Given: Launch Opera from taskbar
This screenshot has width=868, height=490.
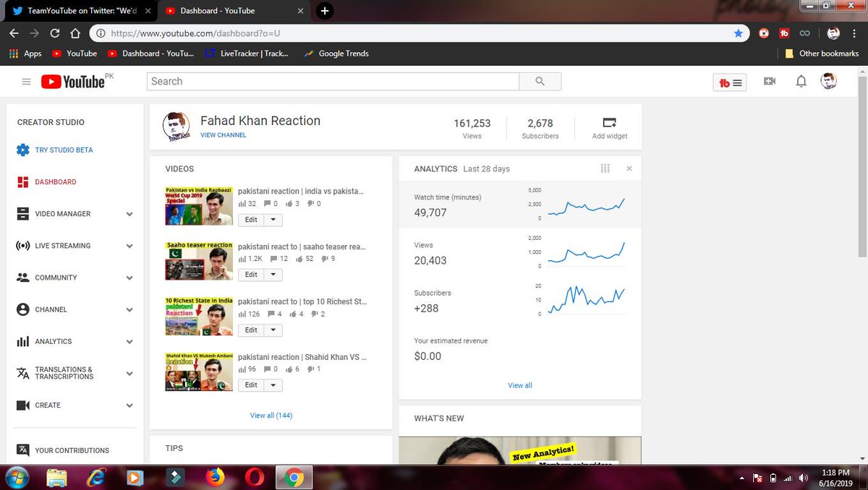Looking at the screenshot, I should click(x=255, y=477).
